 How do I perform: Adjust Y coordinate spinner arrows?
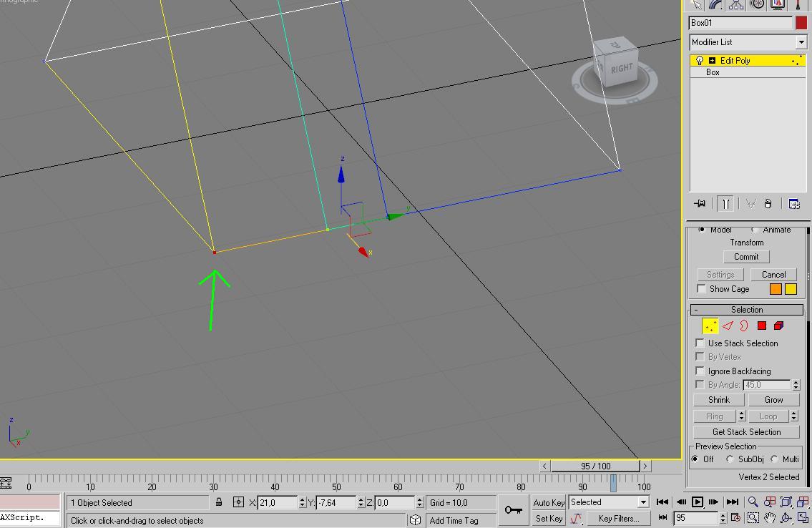coord(361,503)
